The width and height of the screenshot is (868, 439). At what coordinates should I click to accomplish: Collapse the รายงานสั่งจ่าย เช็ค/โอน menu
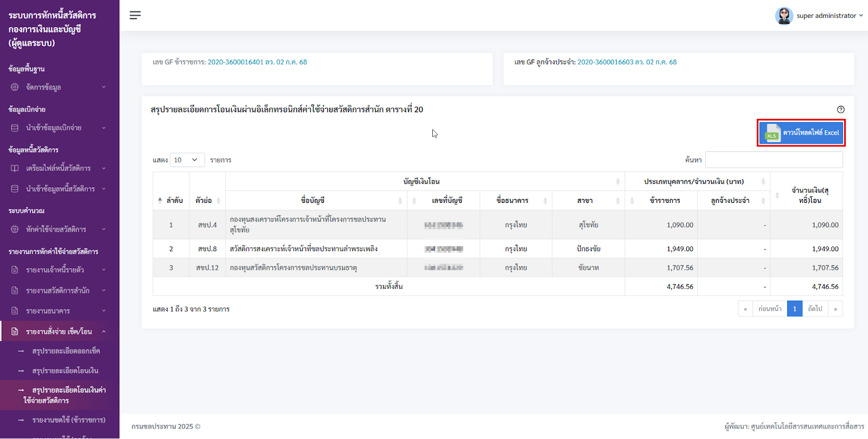coord(60,332)
